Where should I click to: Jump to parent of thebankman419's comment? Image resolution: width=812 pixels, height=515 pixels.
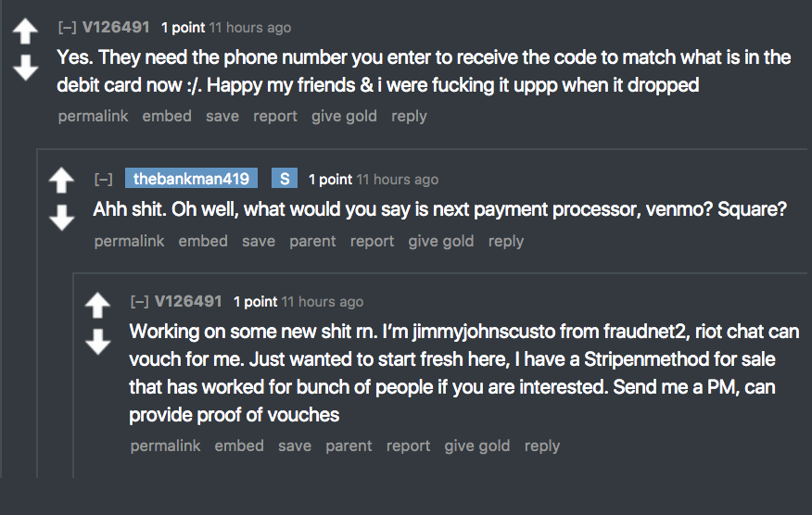(312, 241)
